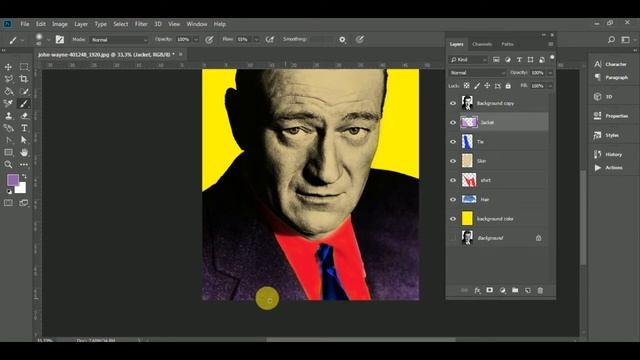Click Quick Mask mode icon
Screen dimensions: 640x360
(8, 203)
